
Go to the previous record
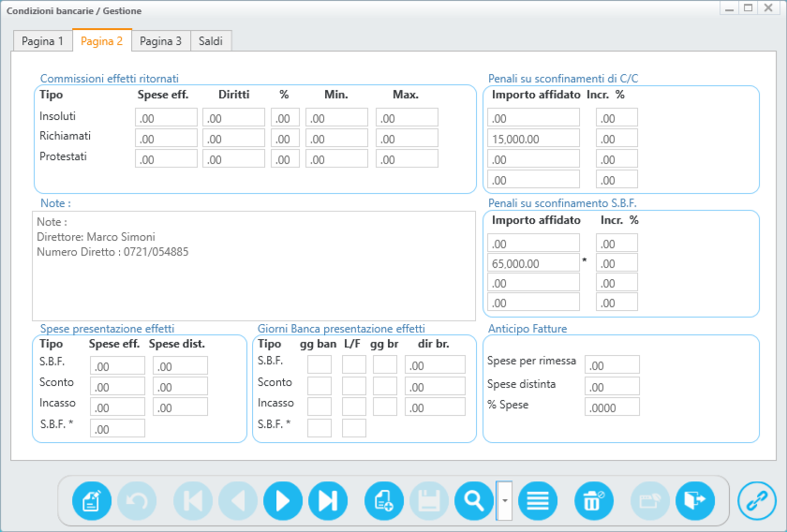coord(238,500)
